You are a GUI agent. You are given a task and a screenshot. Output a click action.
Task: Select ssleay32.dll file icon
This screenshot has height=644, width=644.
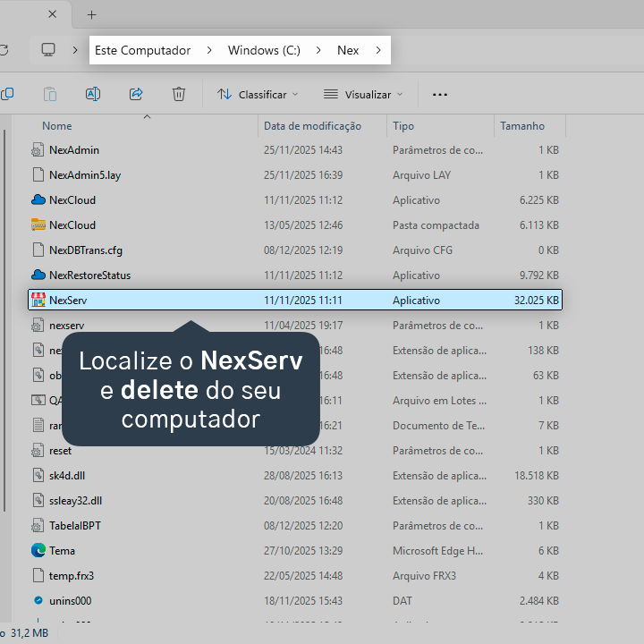click(38, 501)
